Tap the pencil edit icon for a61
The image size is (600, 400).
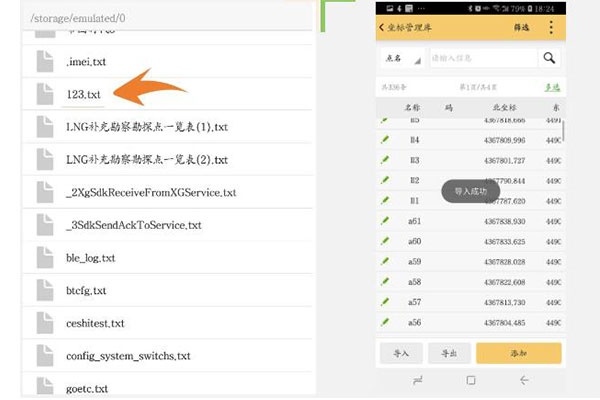[385, 221]
